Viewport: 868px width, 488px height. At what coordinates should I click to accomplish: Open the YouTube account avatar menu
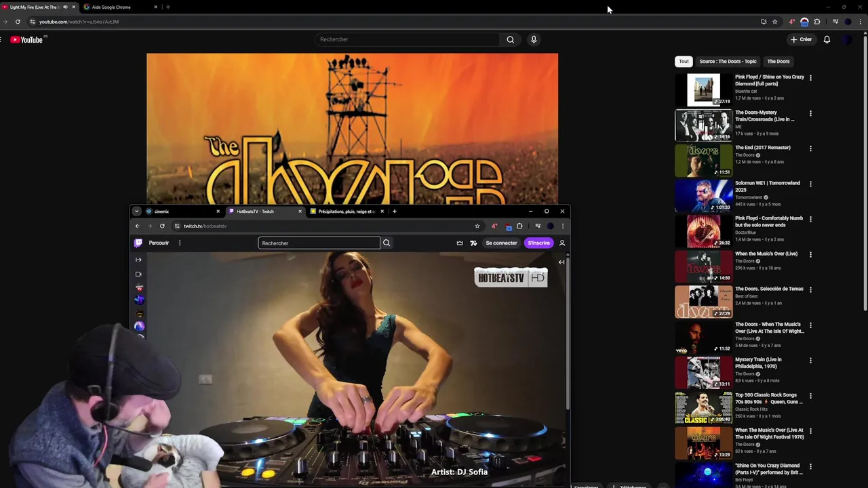click(x=847, y=39)
